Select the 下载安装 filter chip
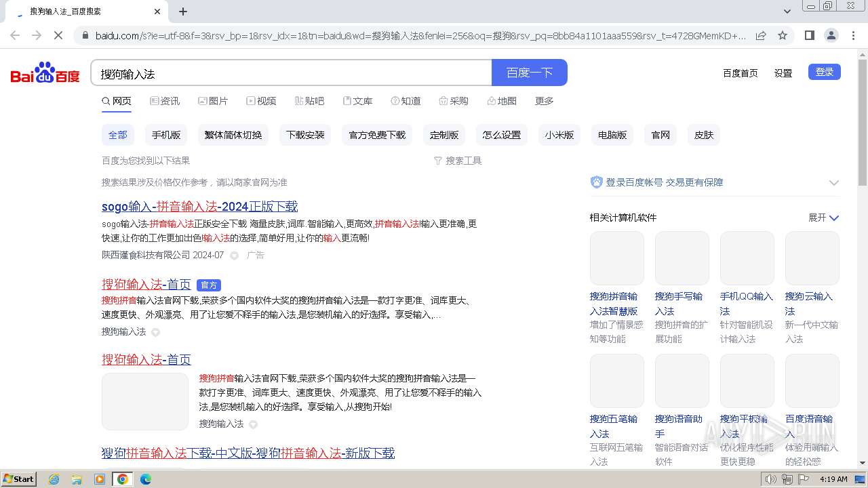The width and height of the screenshot is (868, 488). pyautogui.click(x=305, y=135)
